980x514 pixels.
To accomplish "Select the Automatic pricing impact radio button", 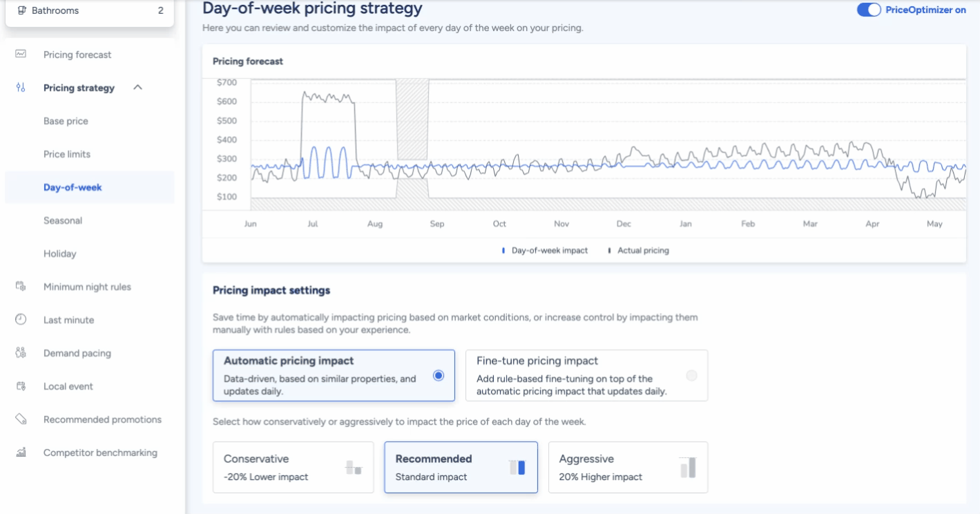I will coord(438,376).
